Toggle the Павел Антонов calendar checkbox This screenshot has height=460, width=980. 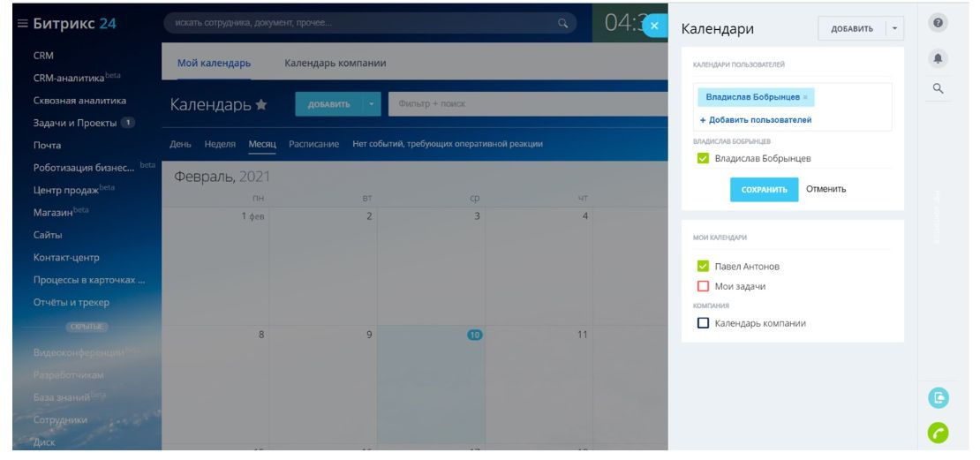click(704, 266)
